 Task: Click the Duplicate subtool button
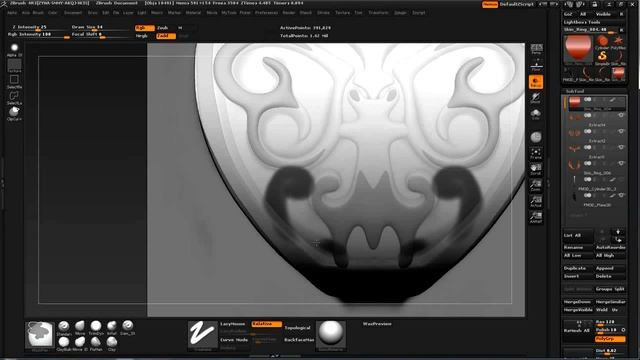click(x=578, y=268)
